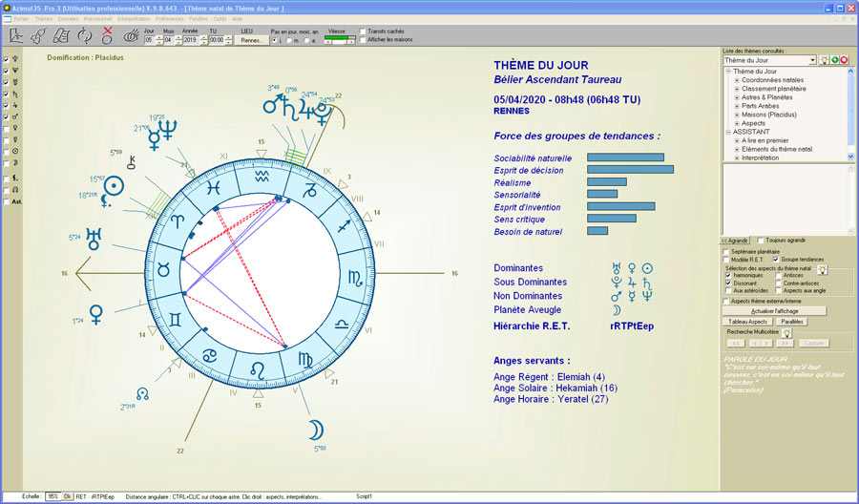Toggle the Dissonant aspects checkbox
The image size is (859, 504).
pos(727,283)
